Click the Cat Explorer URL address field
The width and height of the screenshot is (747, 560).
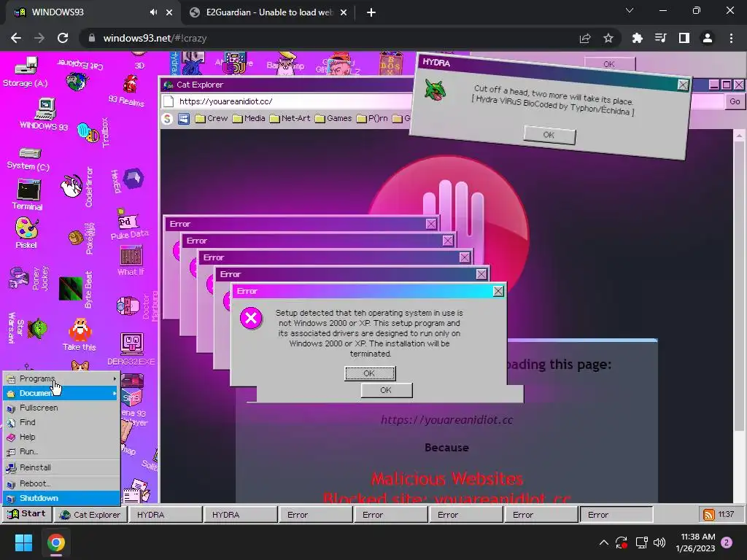point(286,101)
